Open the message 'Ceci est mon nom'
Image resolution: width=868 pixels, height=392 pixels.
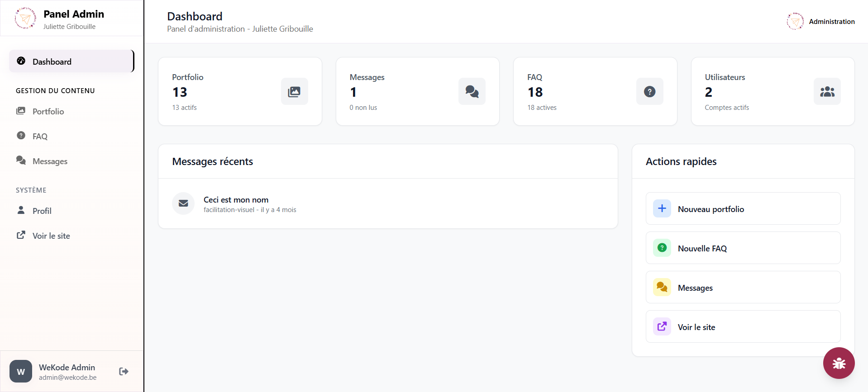pos(236,200)
